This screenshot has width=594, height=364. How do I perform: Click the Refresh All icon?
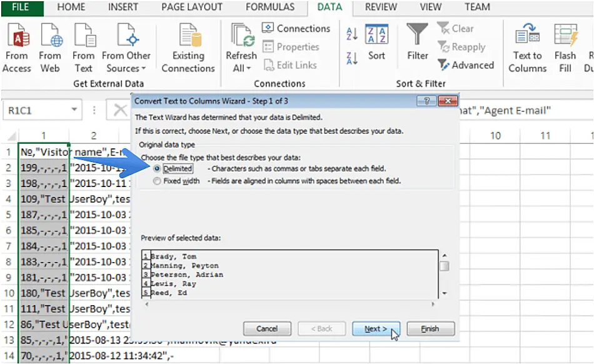[242, 36]
